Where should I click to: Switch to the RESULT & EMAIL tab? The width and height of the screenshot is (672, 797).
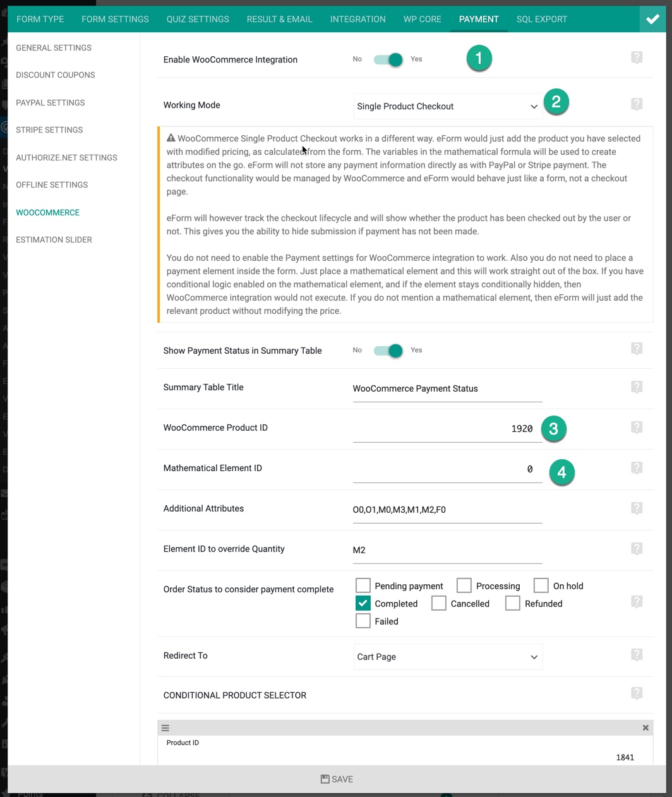point(280,19)
